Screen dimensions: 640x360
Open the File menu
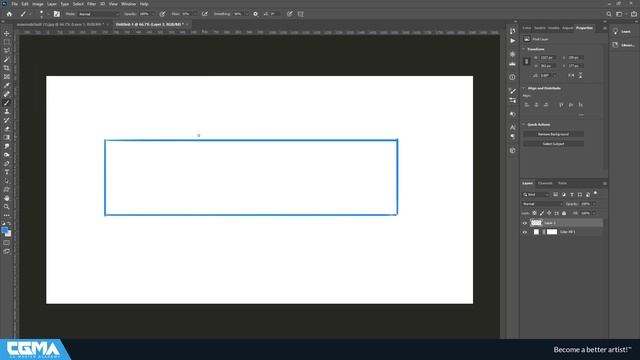[14, 4]
